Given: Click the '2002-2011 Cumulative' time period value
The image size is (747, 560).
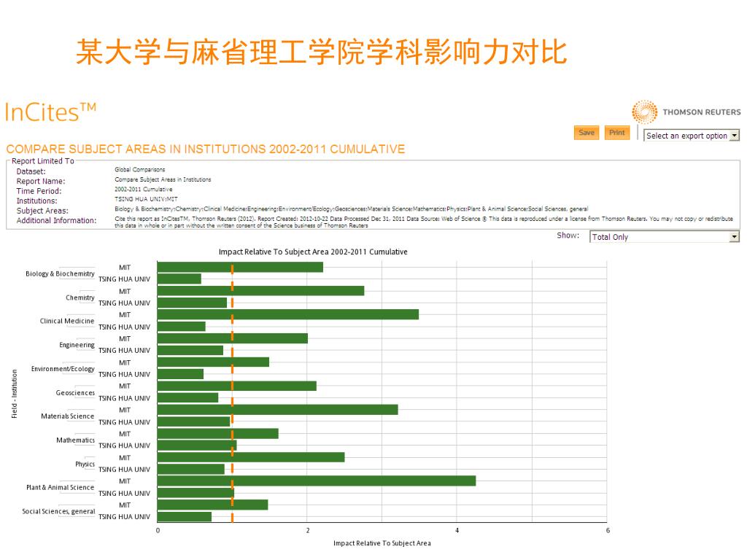Looking at the screenshot, I should 144,189.
